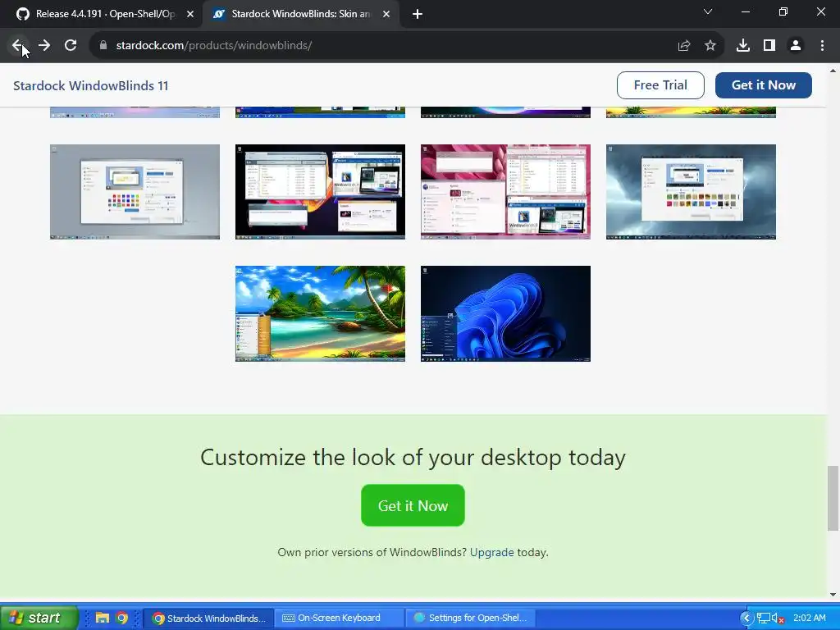Image resolution: width=840 pixels, height=630 pixels.
Task: Bookmark this page with the star icon
Action: click(x=710, y=46)
